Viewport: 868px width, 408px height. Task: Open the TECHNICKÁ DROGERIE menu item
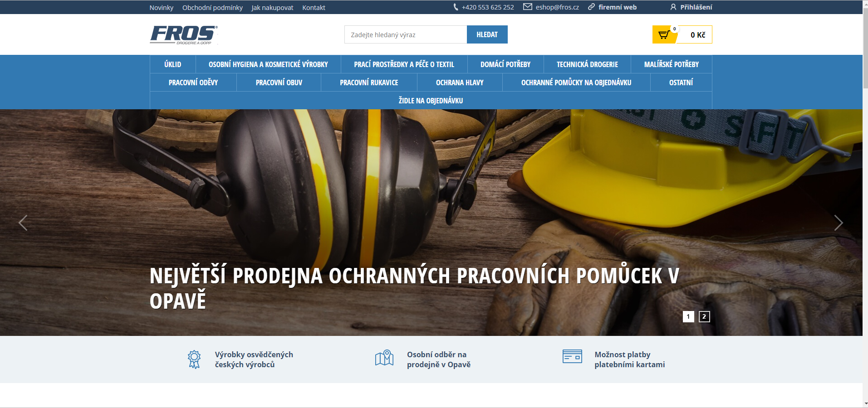pos(587,64)
